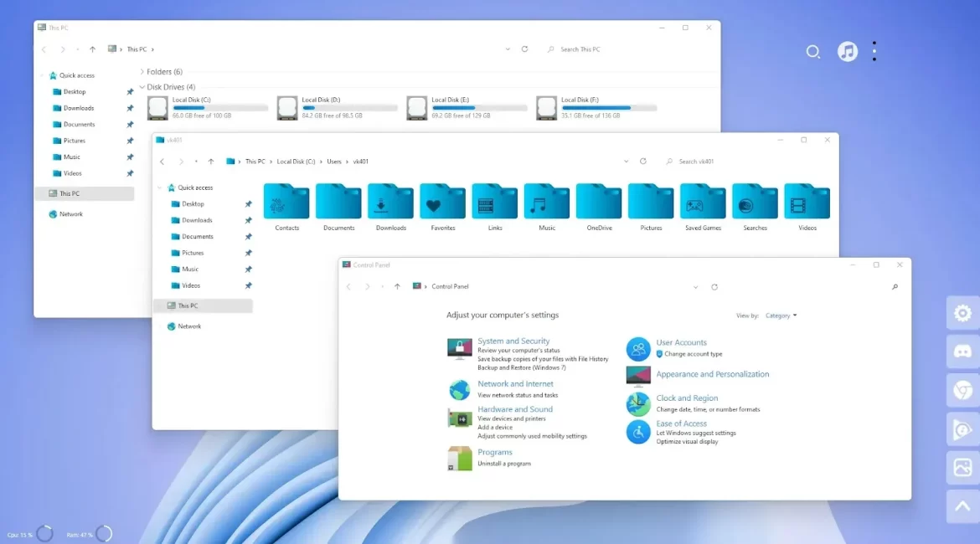The height and width of the screenshot is (544, 980).
Task: Collapse the right dock with the up chevron
Action: (x=962, y=506)
